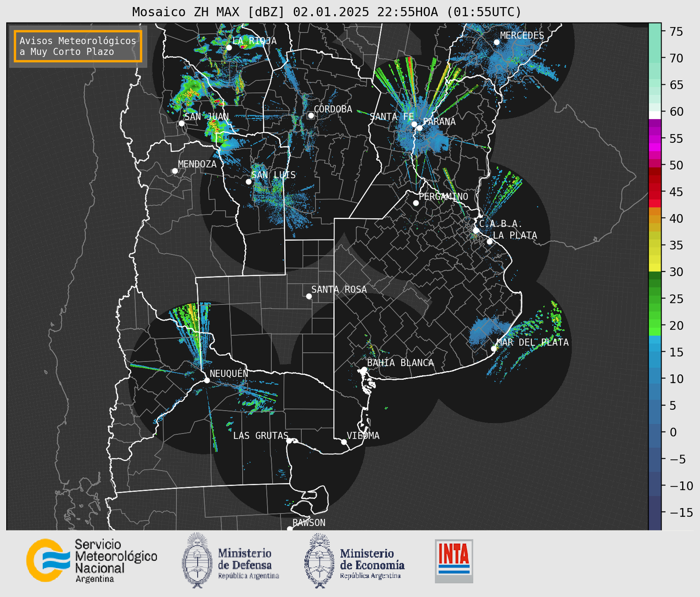Click the BAHÍA BLANCA city marker dot
This screenshot has height=597, width=700.
pos(364,369)
